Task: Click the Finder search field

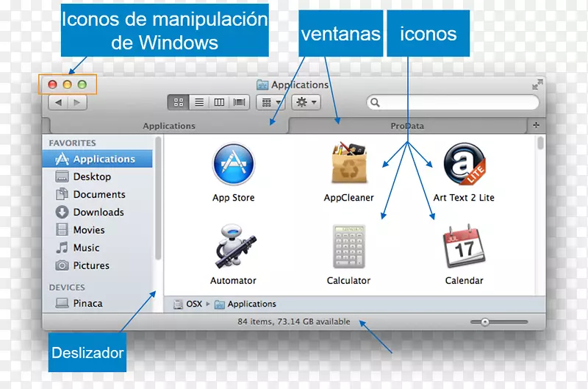Action: click(453, 102)
